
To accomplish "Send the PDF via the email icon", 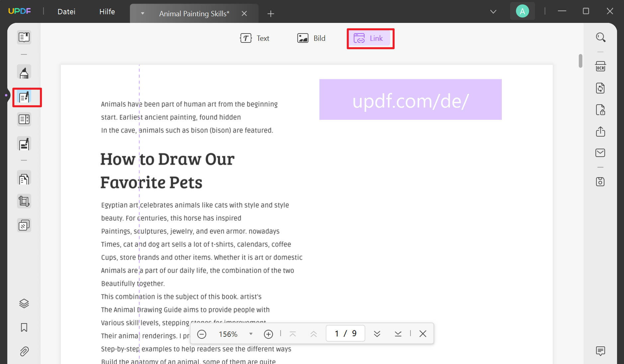I will click(x=600, y=153).
